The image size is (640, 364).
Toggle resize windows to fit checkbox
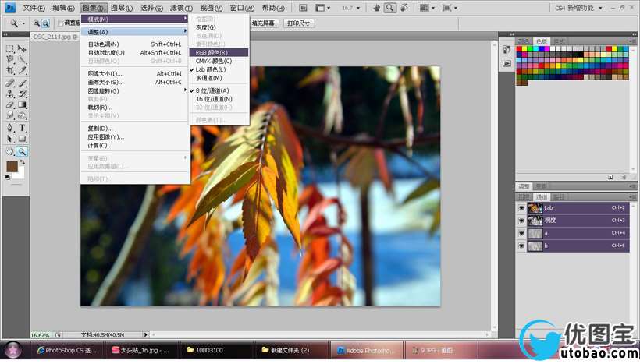click(x=60, y=23)
